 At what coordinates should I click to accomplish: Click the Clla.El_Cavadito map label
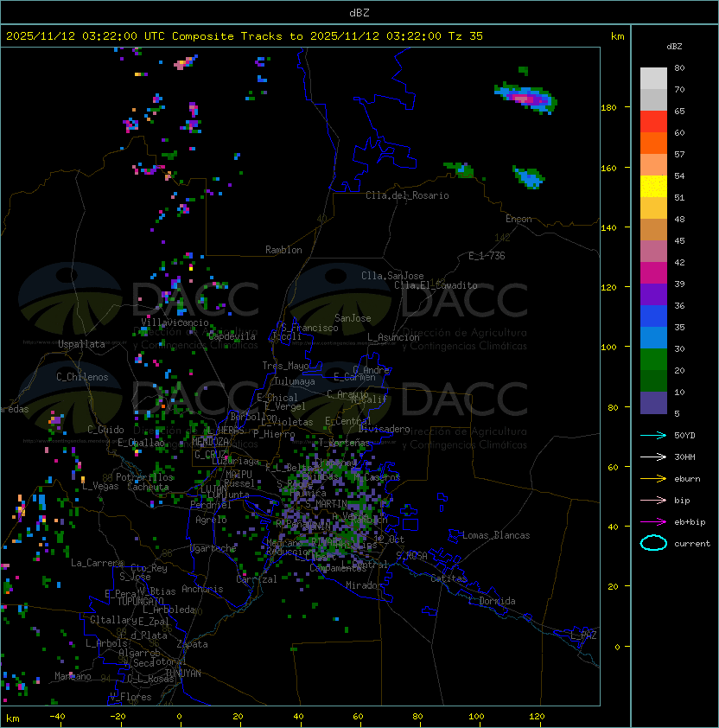click(436, 285)
